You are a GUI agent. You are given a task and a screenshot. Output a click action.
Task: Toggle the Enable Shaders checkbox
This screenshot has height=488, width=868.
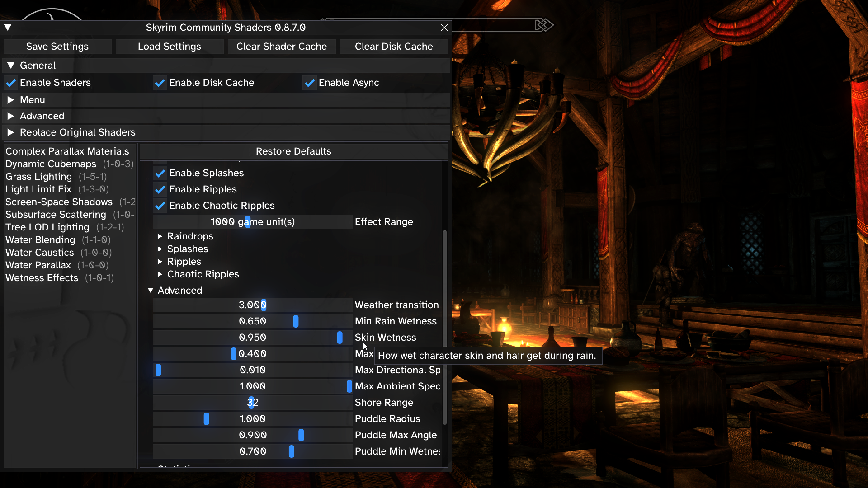[11, 83]
